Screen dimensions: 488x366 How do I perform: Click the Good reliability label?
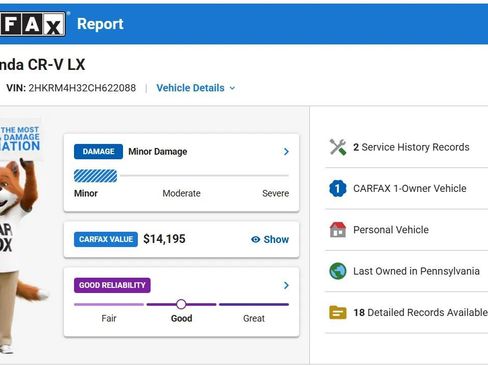[181, 318]
